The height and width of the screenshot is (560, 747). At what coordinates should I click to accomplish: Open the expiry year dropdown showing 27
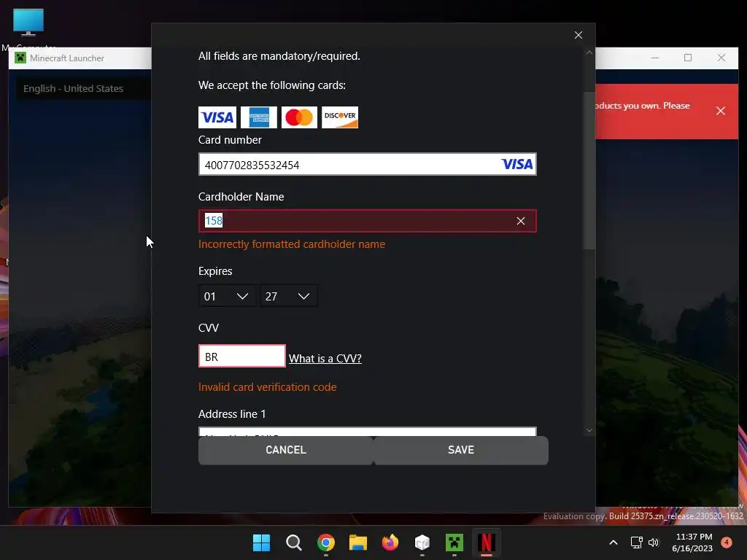(x=288, y=296)
